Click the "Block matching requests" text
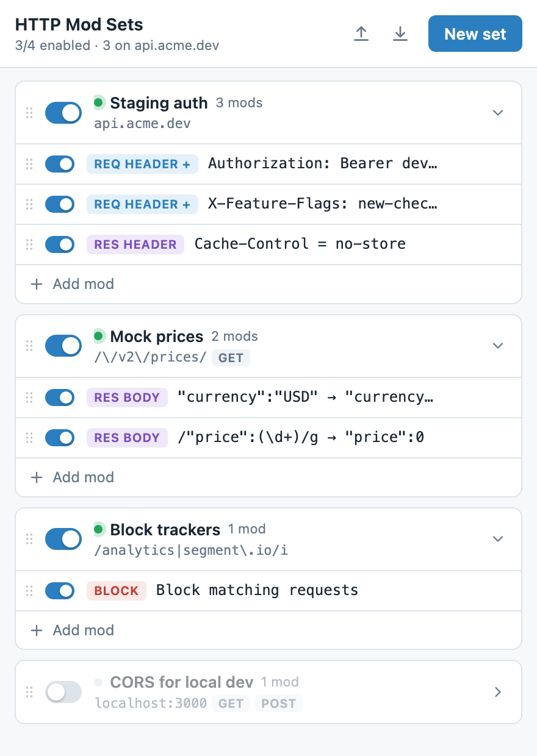This screenshot has height=756, width=537. click(258, 590)
